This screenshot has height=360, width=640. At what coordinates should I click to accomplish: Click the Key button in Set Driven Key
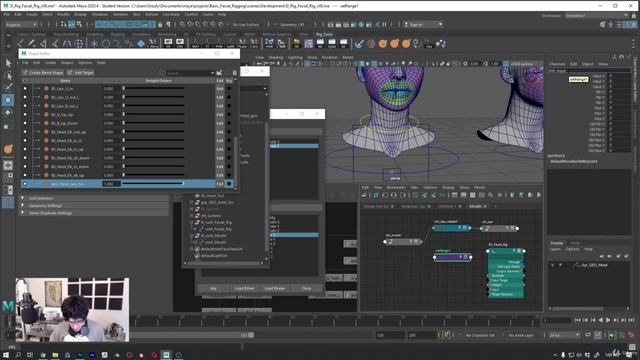(x=213, y=288)
